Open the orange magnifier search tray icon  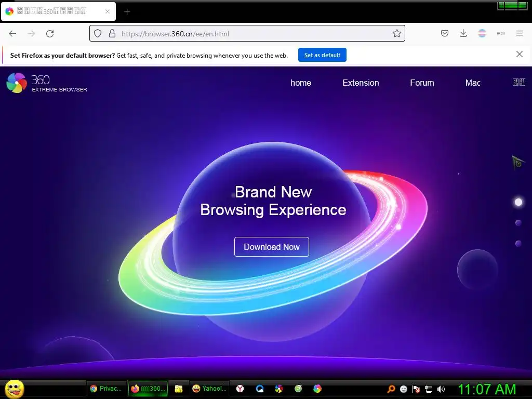pyautogui.click(x=391, y=389)
